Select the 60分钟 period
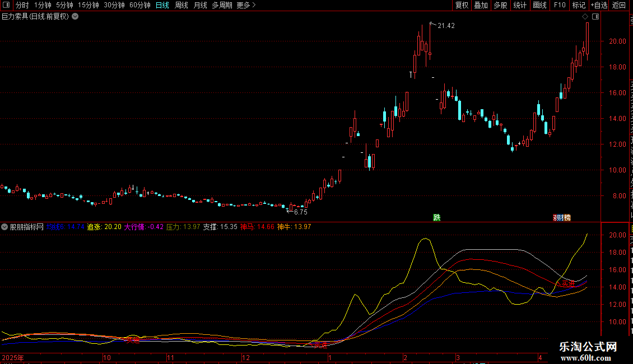The width and height of the screenshot is (633, 364). click(x=140, y=5)
